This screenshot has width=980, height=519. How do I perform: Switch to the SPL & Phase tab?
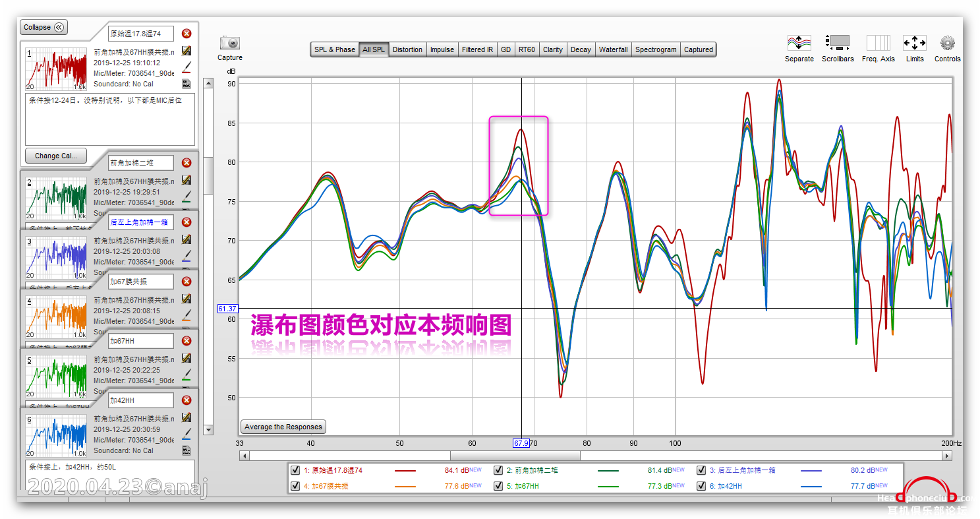click(335, 49)
